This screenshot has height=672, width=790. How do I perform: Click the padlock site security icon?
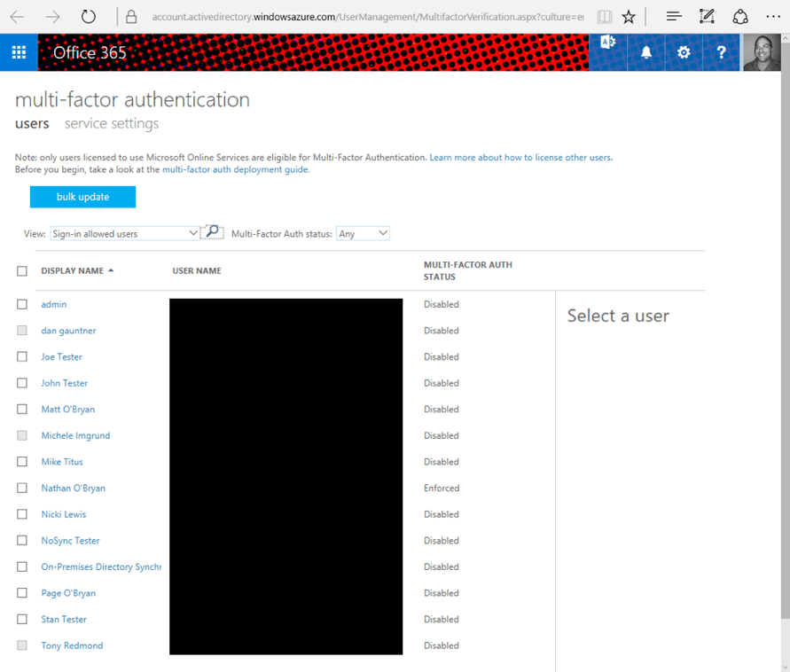(131, 17)
